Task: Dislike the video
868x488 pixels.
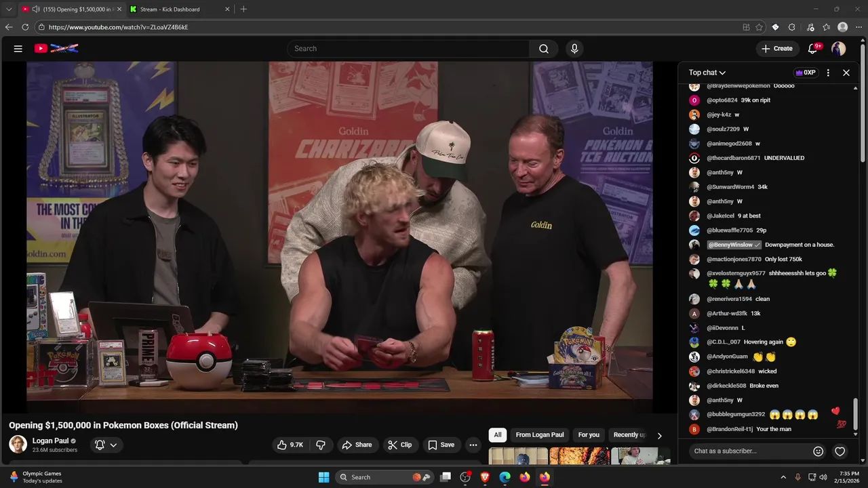Action: pos(321,445)
